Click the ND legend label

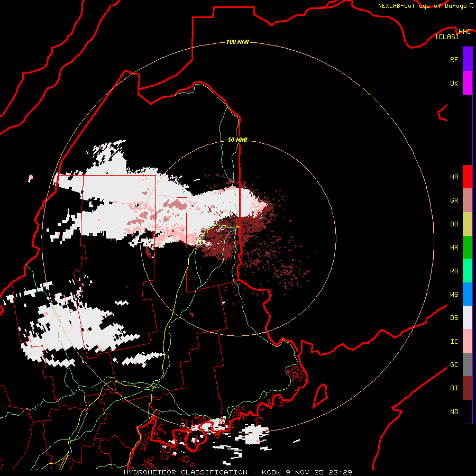click(x=454, y=412)
